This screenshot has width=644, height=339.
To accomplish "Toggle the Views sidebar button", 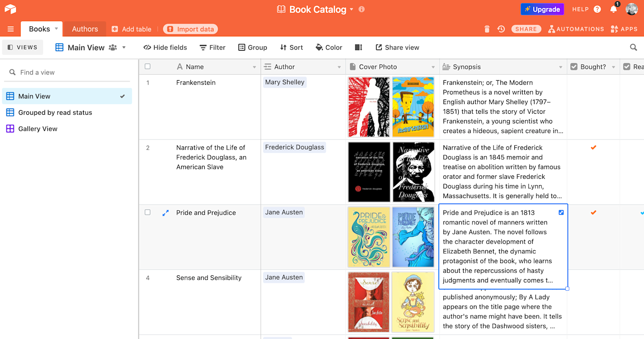I will pyautogui.click(x=23, y=47).
